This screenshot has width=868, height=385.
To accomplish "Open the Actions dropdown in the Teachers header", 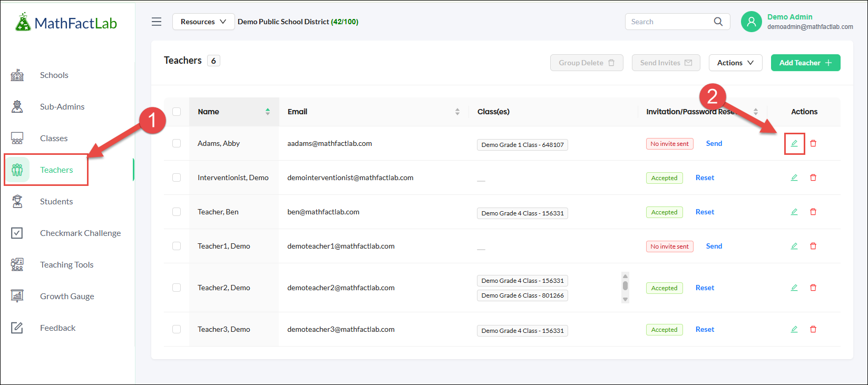I will coord(735,63).
